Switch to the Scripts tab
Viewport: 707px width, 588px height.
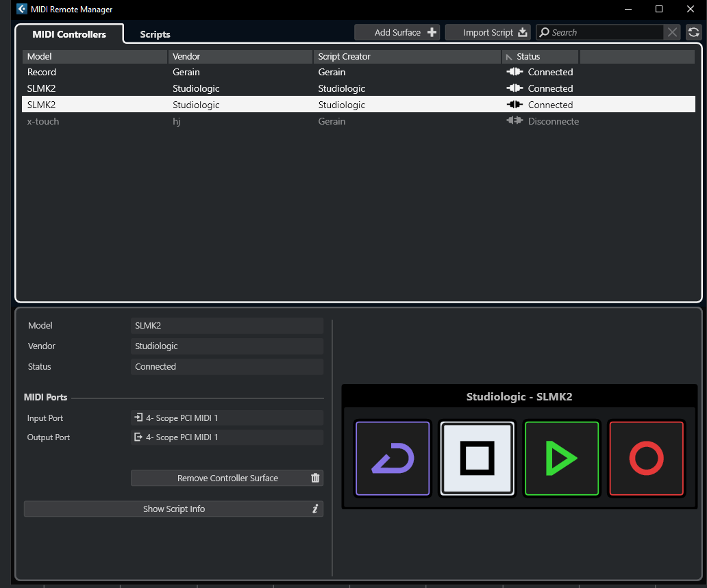tap(155, 34)
